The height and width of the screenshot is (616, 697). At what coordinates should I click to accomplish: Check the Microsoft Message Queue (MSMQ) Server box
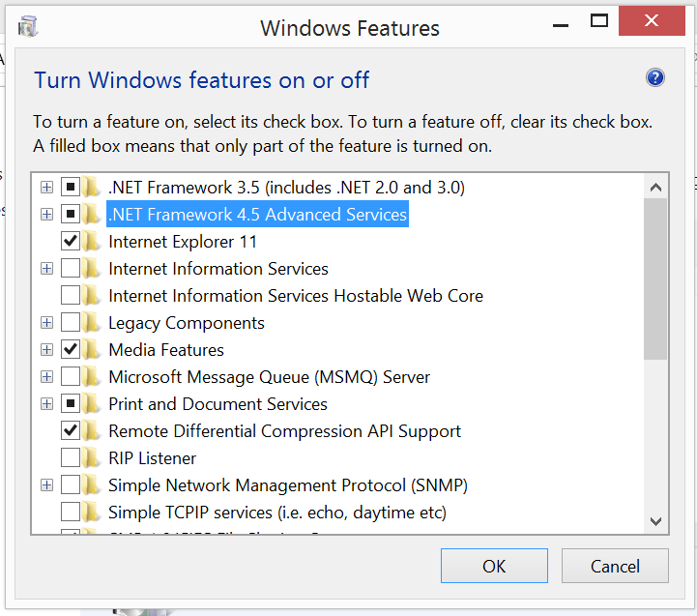point(71,377)
